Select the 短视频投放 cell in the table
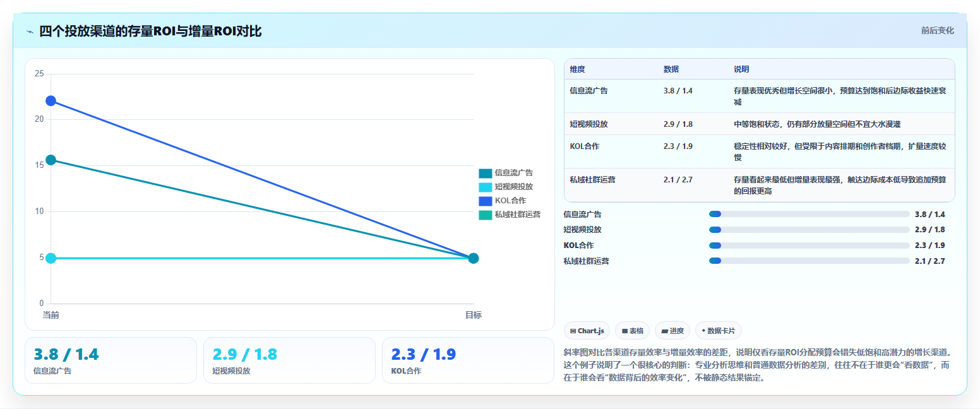980x409 pixels. pos(589,124)
